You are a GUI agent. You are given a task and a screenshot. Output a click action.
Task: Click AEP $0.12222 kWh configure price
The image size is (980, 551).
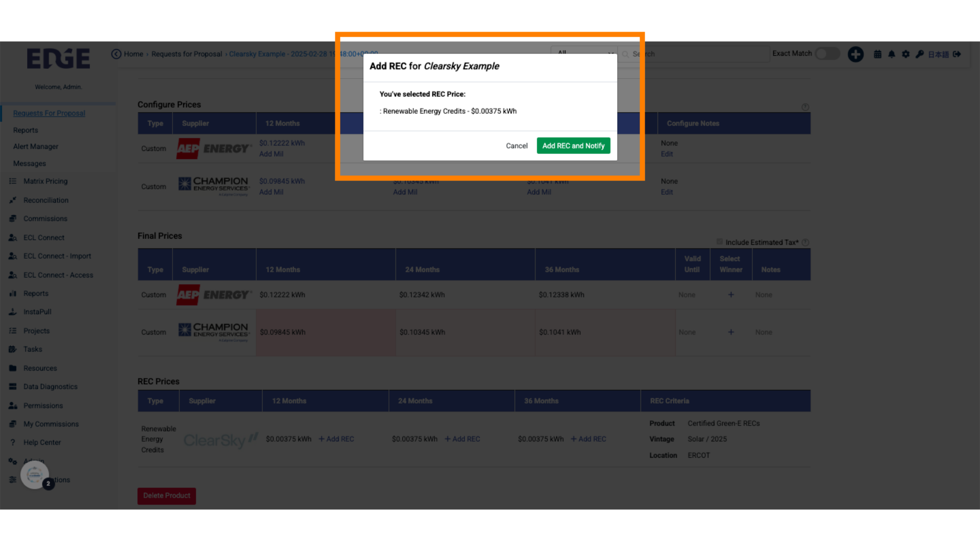click(x=282, y=143)
